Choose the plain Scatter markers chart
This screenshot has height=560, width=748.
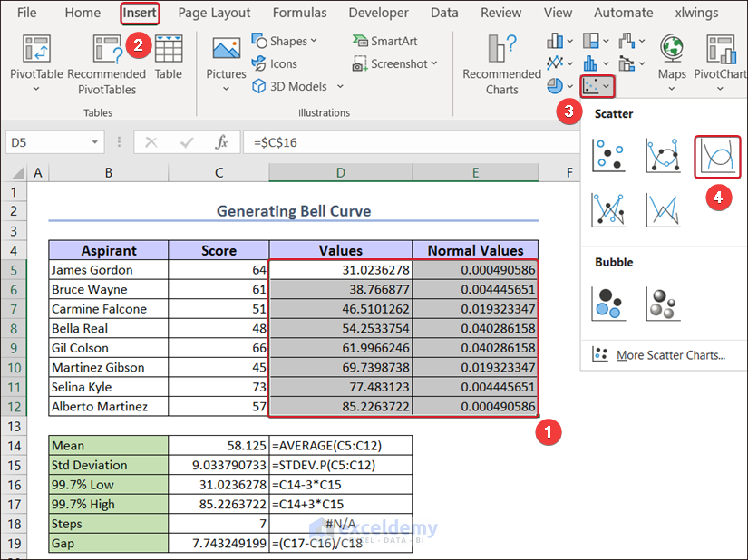[x=608, y=156]
